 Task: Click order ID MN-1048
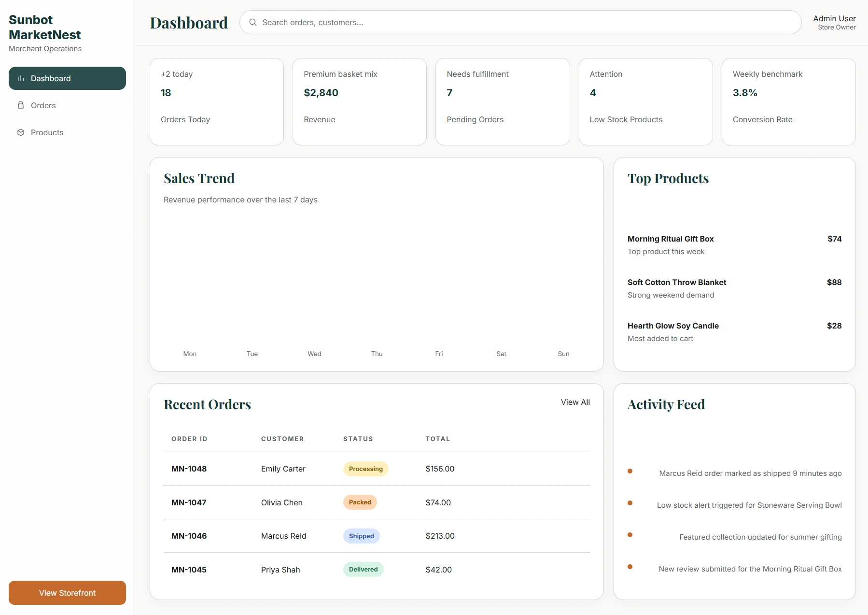pos(189,469)
